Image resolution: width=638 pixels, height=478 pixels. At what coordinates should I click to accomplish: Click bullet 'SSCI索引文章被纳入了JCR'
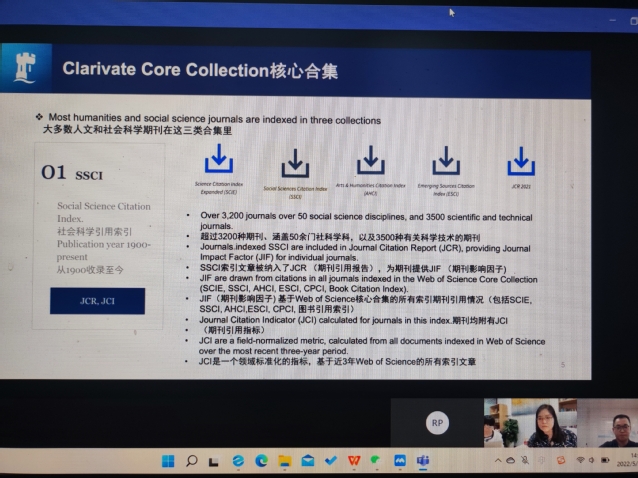point(353,268)
